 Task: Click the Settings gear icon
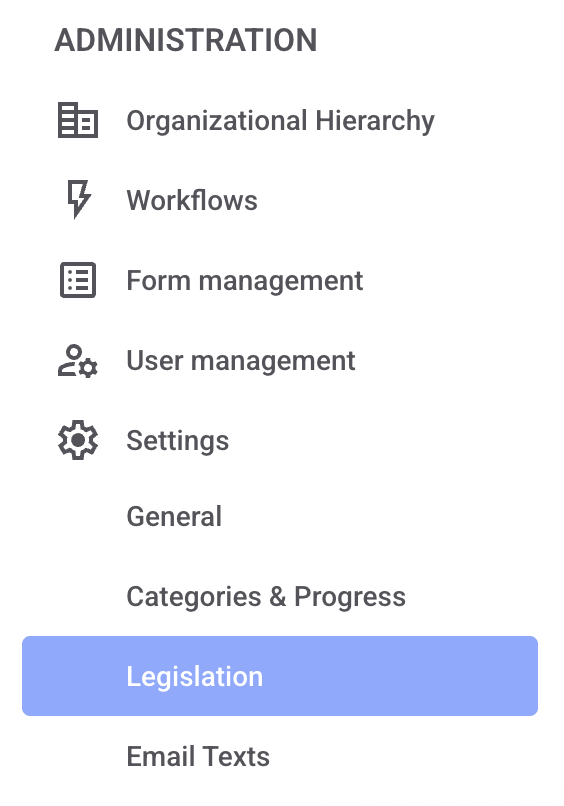pos(78,440)
